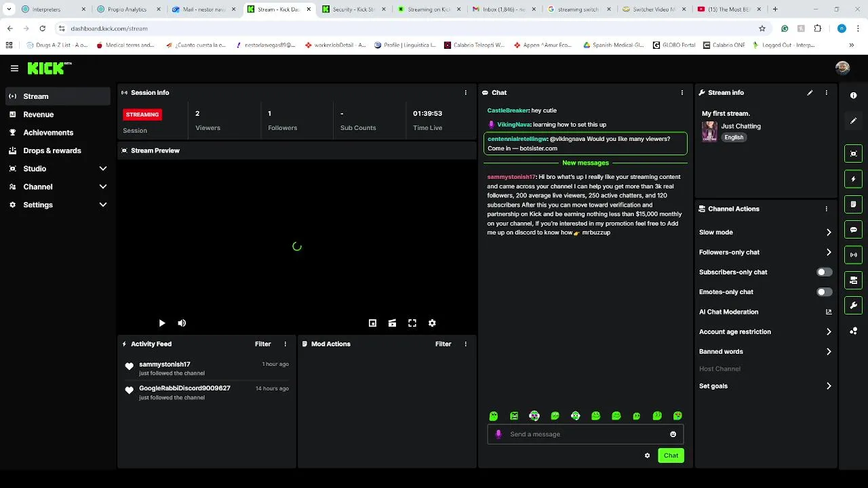
Task: Open Stream info panel three-dot menu
Action: (826, 92)
